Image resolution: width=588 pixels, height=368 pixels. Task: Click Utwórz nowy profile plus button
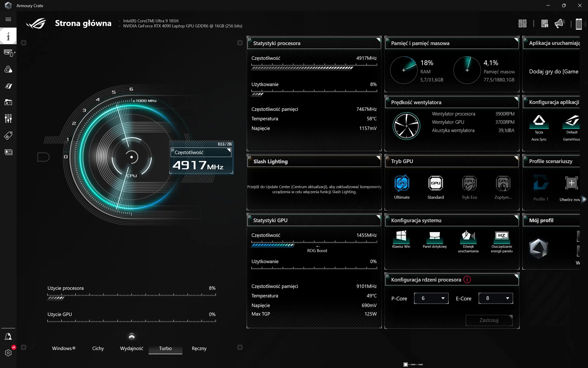(x=571, y=183)
